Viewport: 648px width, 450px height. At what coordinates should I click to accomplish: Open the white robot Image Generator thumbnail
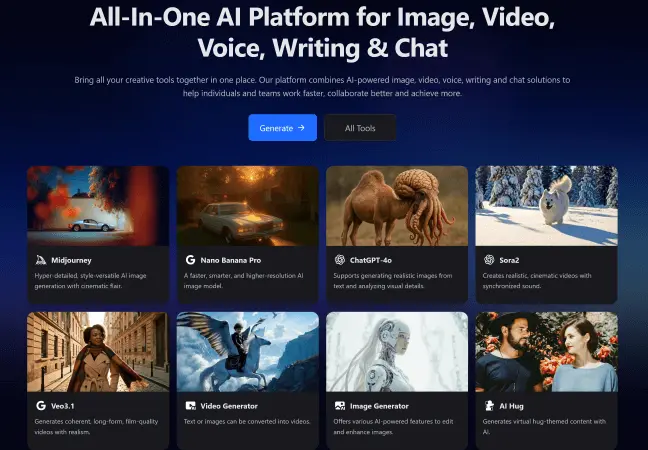(397, 352)
